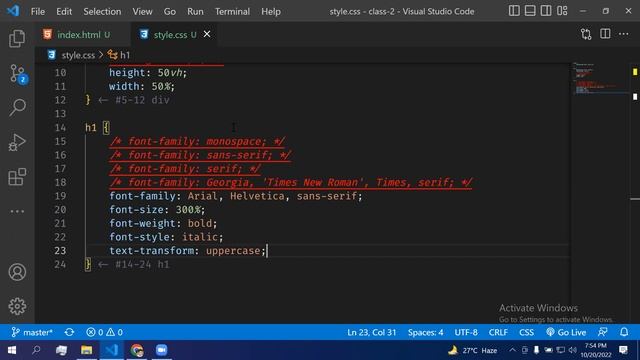Screen dimensions: 640x360
Task: Open Task View in the taskbar
Action: 62,350
